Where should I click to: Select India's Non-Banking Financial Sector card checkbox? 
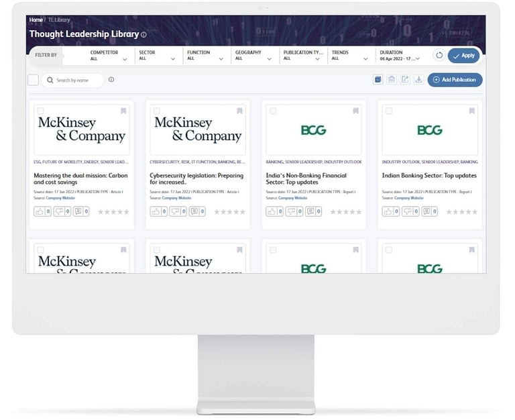tap(273, 111)
